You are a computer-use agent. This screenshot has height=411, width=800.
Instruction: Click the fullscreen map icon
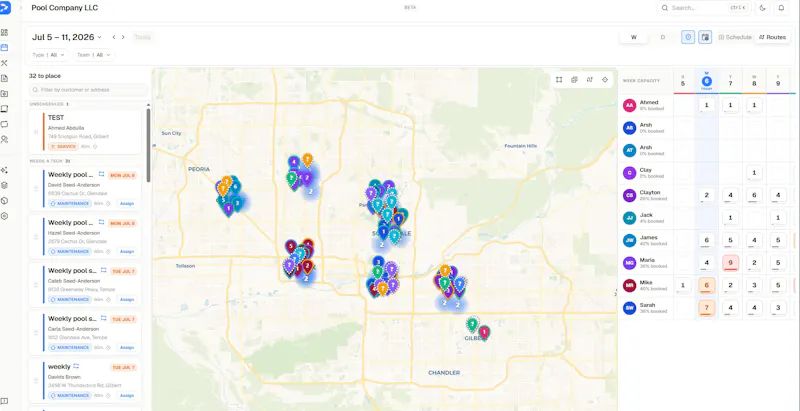click(x=559, y=80)
